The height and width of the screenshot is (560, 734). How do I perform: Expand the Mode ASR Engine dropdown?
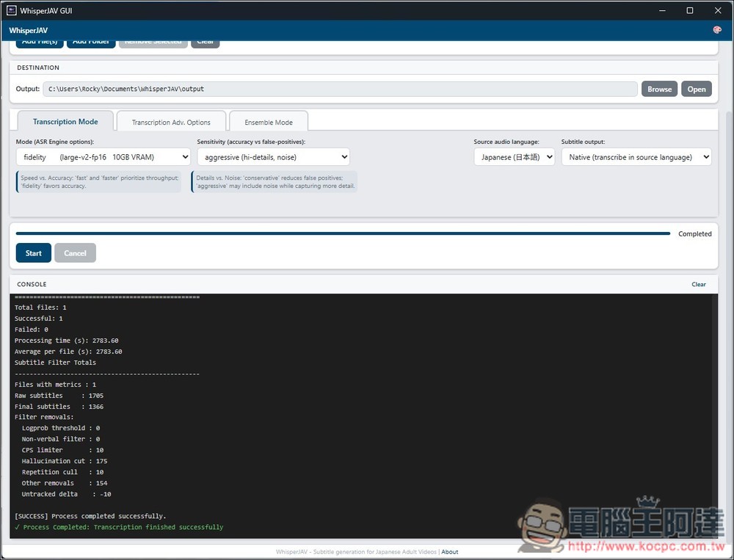[x=103, y=157]
